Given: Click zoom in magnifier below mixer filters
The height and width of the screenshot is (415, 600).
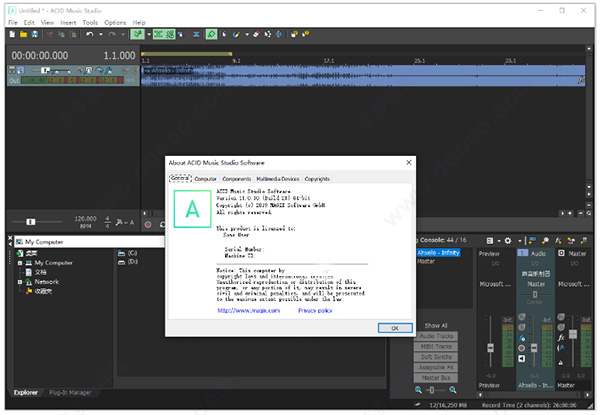Looking at the screenshot, I should point(453,390).
